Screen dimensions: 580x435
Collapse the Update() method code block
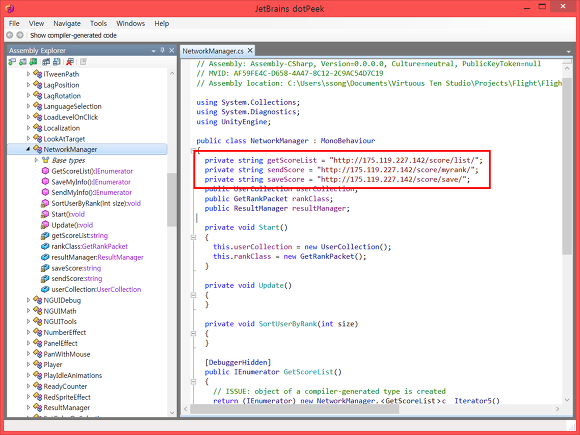point(193,295)
